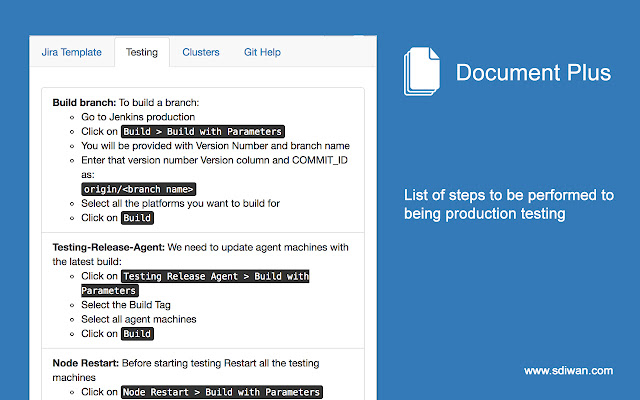Screen dimensions: 640x400
Task: Click 'Select the Build Tag' step
Action: (126, 305)
